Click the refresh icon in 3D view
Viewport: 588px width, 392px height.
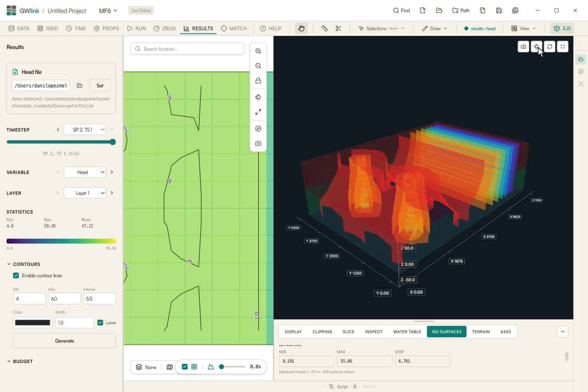tap(549, 46)
